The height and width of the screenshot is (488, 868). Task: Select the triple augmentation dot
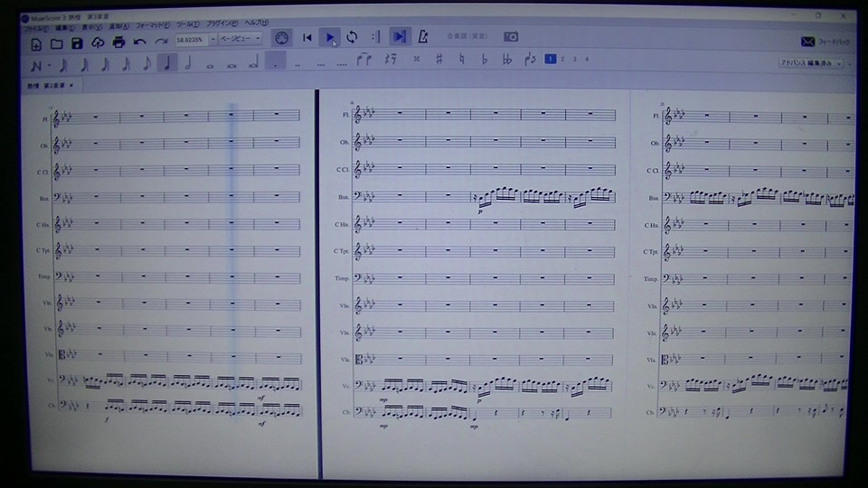click(320, 64)
